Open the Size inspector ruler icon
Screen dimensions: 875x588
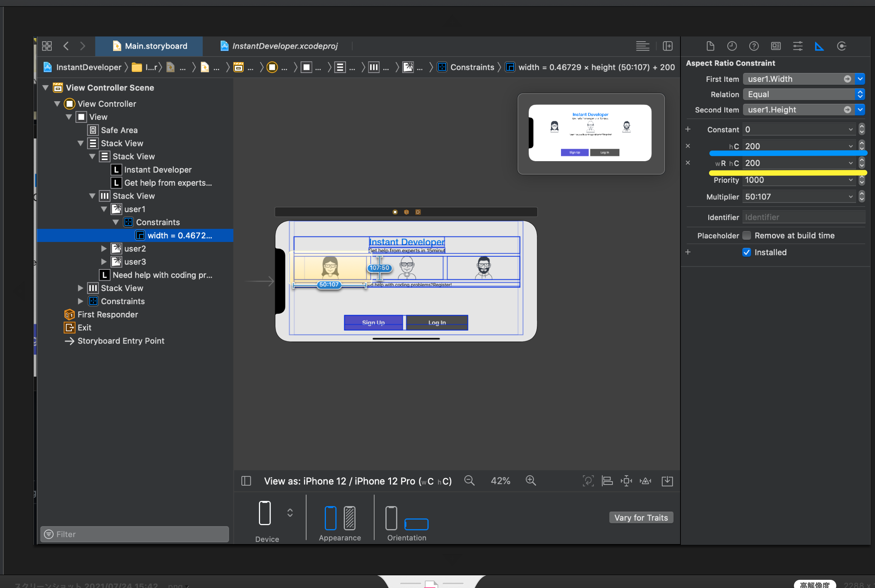pyautogui.click(x=819, y=46)
